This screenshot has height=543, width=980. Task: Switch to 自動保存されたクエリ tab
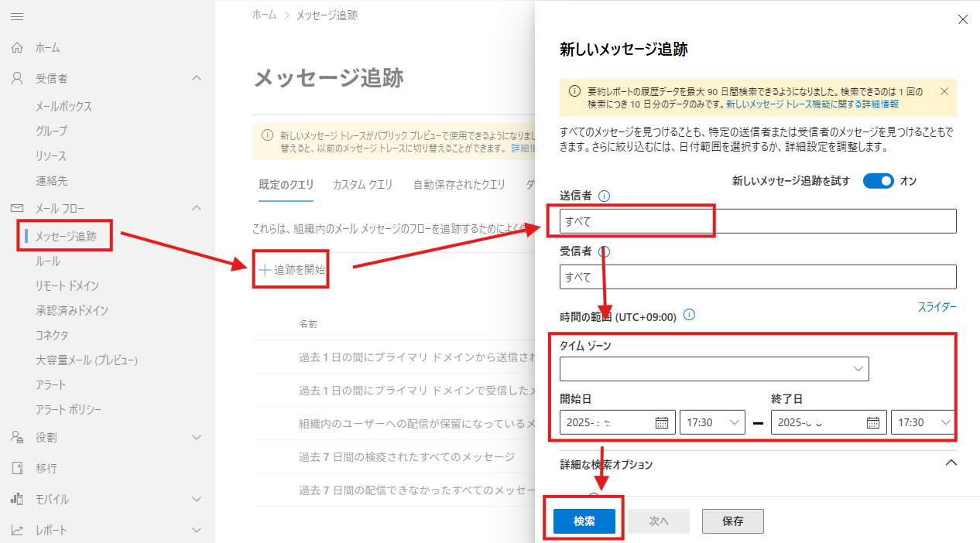459,185
